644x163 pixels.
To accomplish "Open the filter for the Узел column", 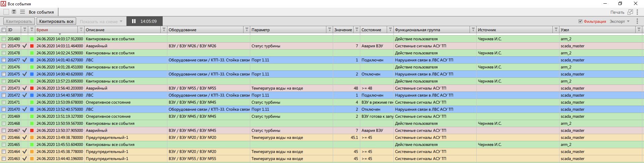I will point(639,30).
